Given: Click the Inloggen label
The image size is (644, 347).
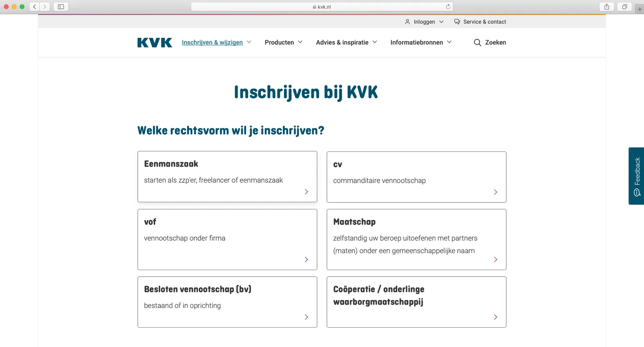Looking at the screenshot, I should [x=424, y=22].
